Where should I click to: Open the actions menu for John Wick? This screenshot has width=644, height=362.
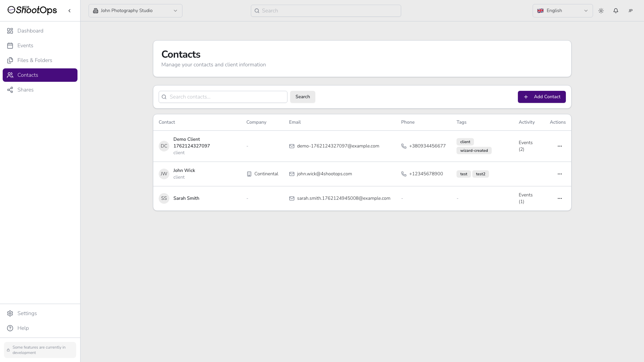tap(559, 174)
